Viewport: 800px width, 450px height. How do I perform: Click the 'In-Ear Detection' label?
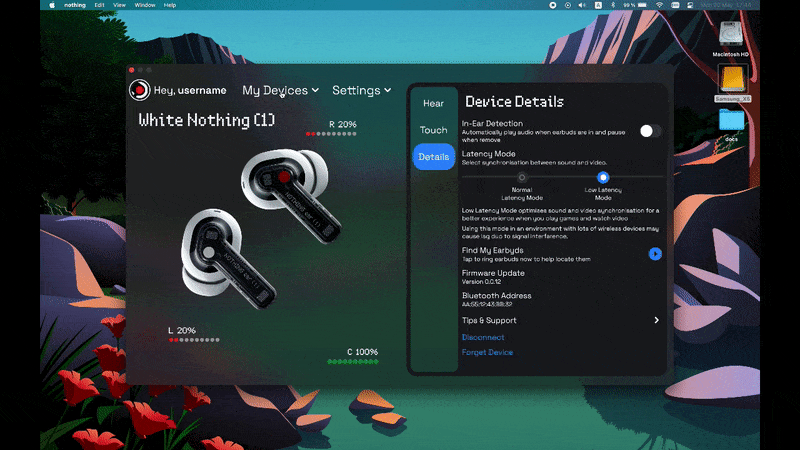(492, 123)
